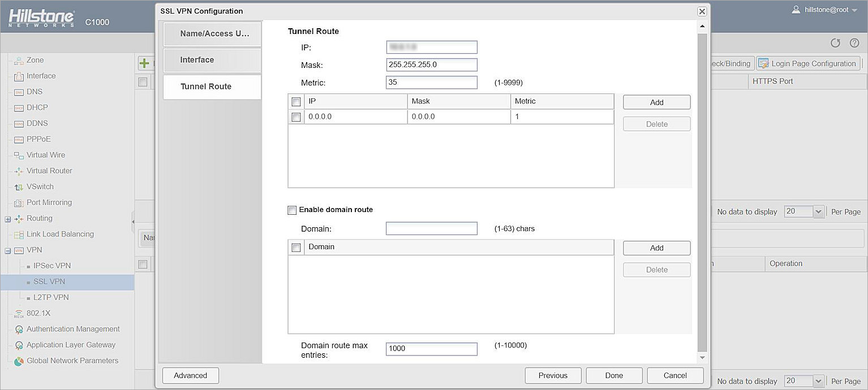This screenshot has width=868, height=390.
Task: Click the Virtual Router icon
Action: [x=18, y=171]
